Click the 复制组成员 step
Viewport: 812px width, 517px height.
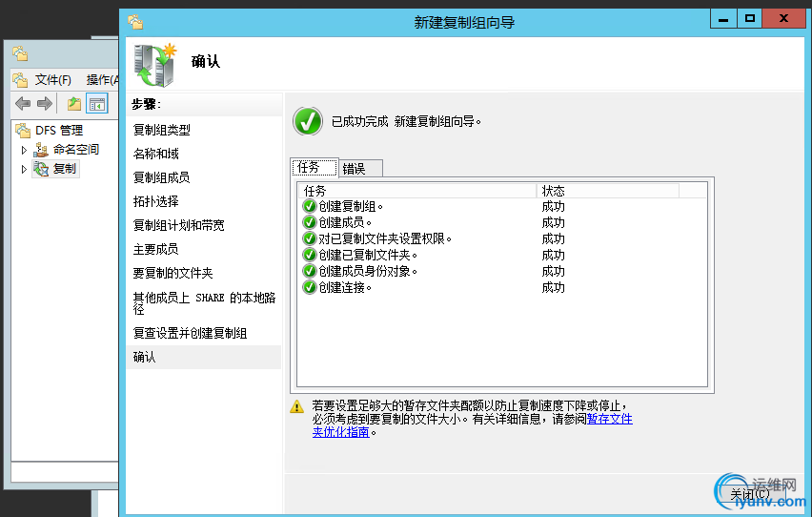(x=162, y=177)
